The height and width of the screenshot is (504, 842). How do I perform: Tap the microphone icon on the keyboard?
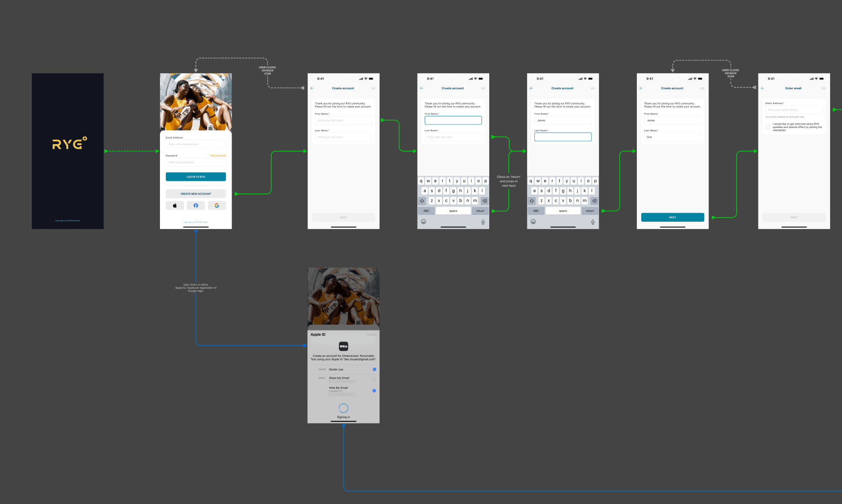tap(482, 221)
